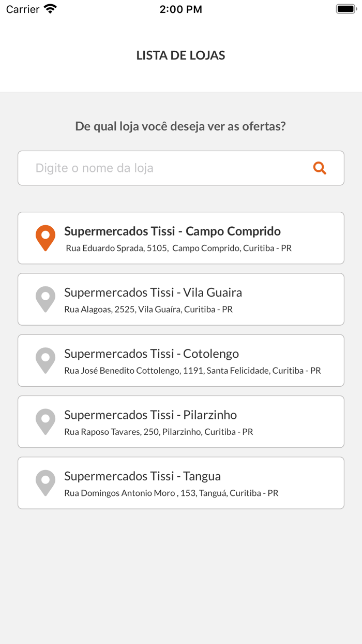Screen dimensions: 362x644
Task: Tap the location pin for Cotolengo store
Action: [45, 360]
